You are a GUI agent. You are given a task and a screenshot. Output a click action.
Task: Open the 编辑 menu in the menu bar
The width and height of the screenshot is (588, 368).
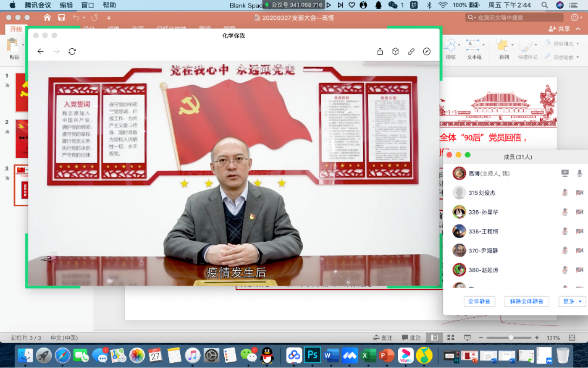(66, 5)
